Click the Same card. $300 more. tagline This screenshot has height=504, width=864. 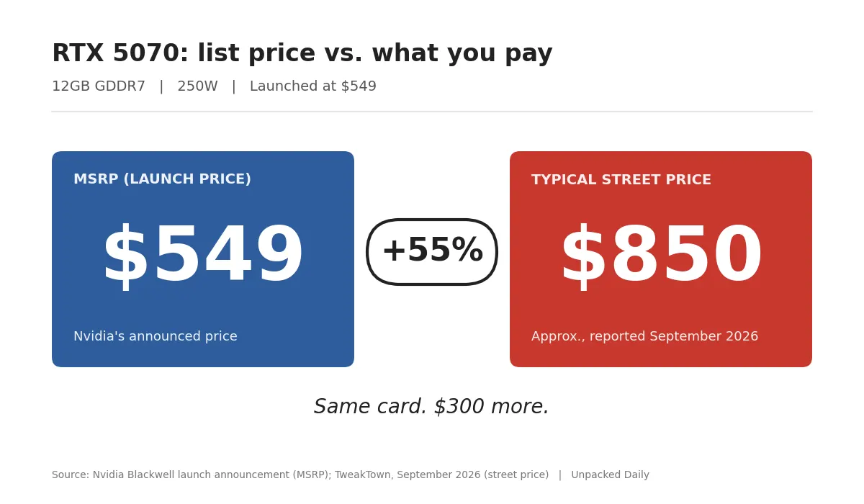click(x=432, y=407)
